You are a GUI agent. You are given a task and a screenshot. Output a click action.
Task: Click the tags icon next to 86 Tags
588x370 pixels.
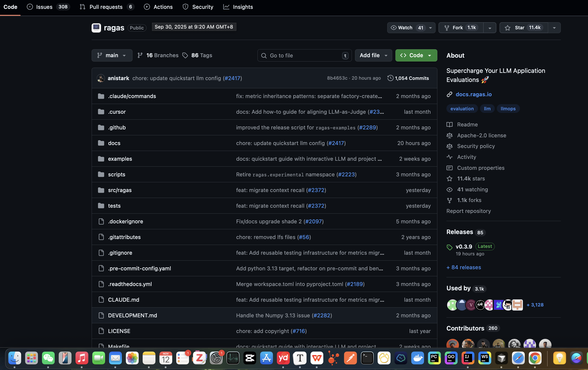coord(185,55)
